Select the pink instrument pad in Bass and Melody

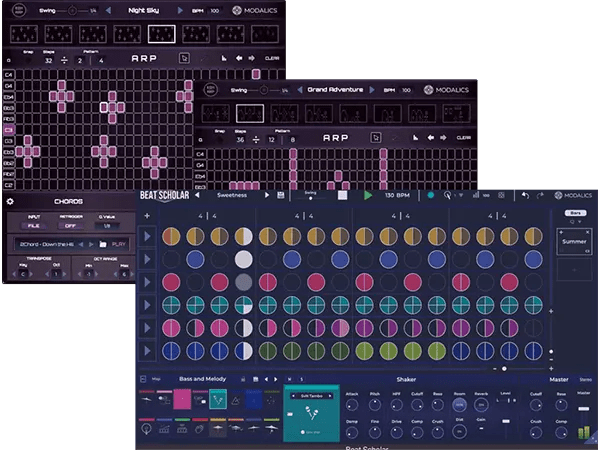click(182, 399)
